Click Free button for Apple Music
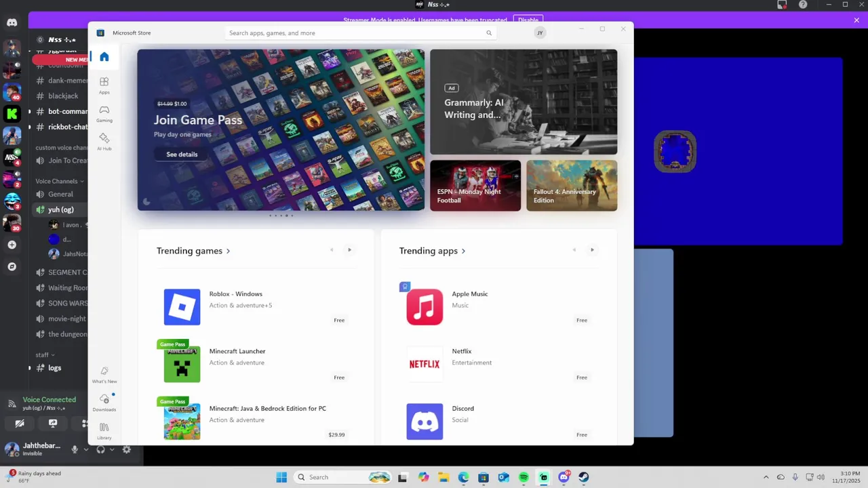This screenshot has width=868, height=488. [x=582, y=320]
